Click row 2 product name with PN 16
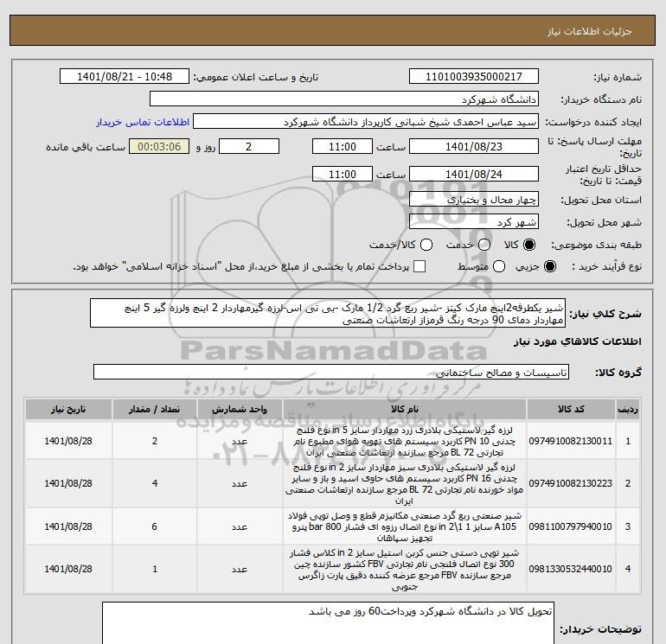The image size is (666, 644). 404,484
